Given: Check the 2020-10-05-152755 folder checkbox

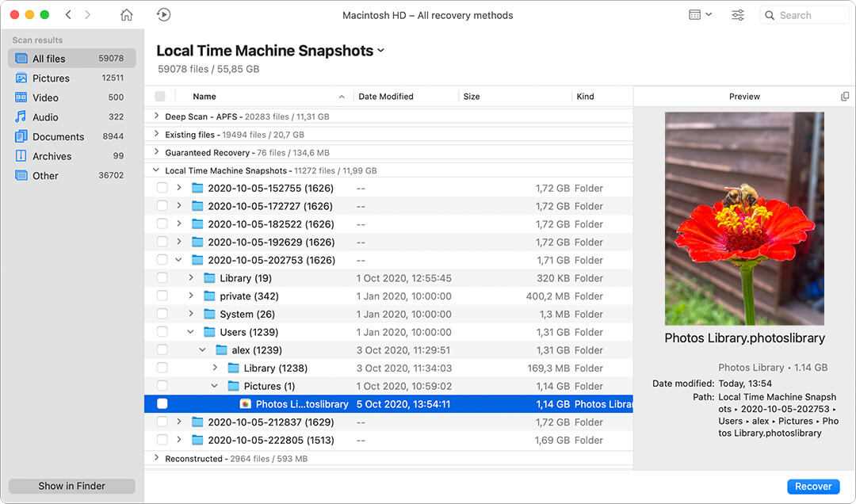Looking at the screenshot, I should coord(161,188).
